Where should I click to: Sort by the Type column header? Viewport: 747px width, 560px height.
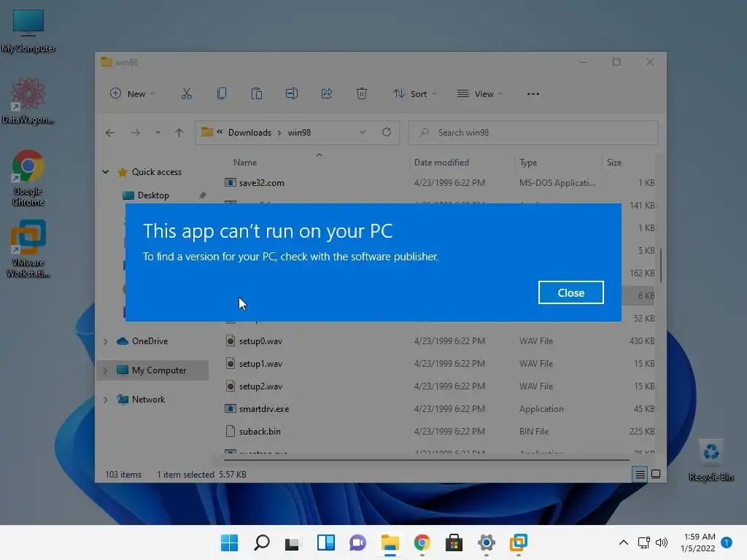click(x=528, y=163)
